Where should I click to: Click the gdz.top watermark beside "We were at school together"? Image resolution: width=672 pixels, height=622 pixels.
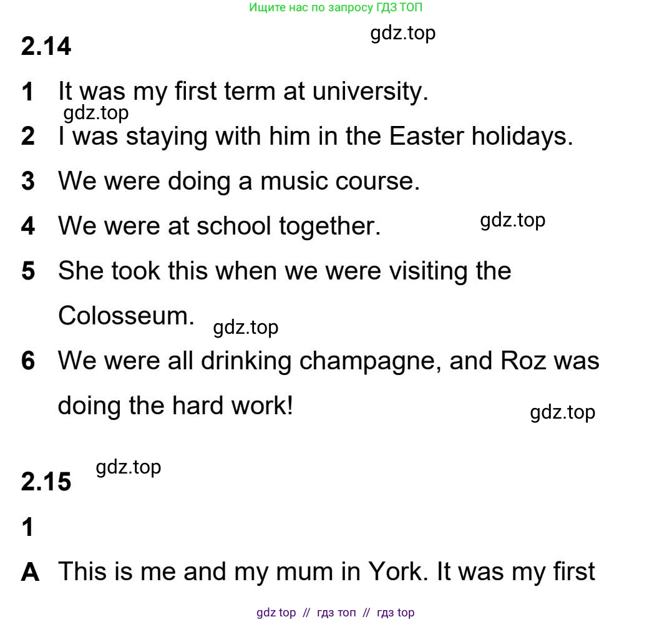[513, 220]
